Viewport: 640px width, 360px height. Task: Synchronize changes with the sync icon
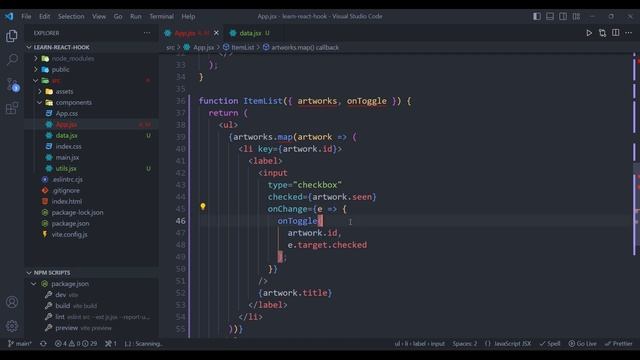coord(43,344)
